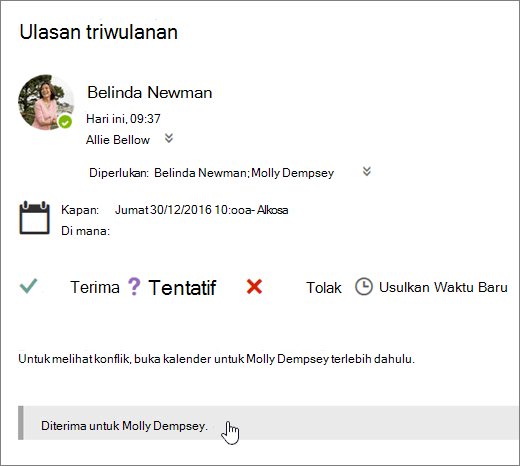Click the green checkmark Terima icon
Screen dimensions: 520x466
point(28,286)
